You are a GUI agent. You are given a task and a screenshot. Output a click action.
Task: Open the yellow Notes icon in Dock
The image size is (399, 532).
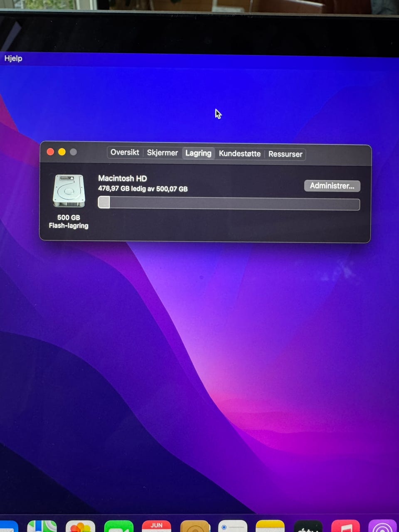coord(270,526)
